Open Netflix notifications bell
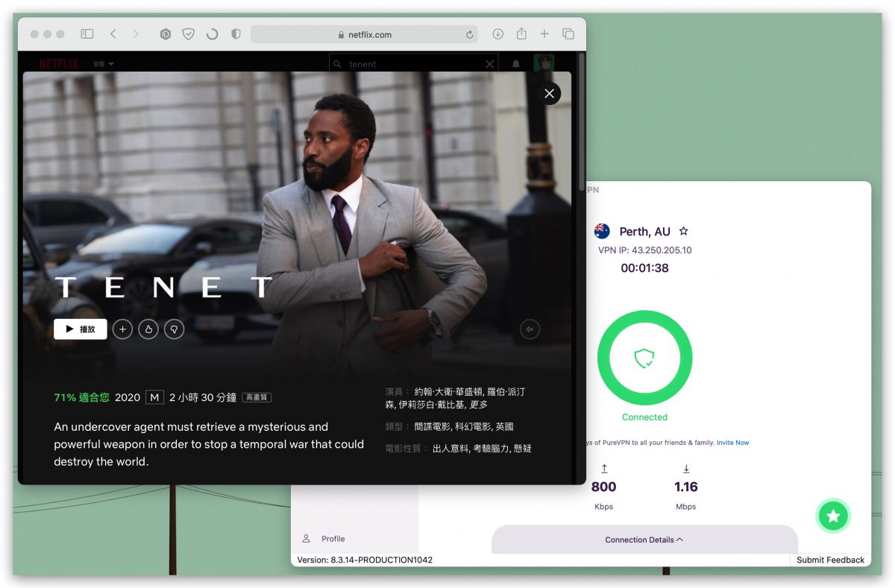 pos(515,64)
